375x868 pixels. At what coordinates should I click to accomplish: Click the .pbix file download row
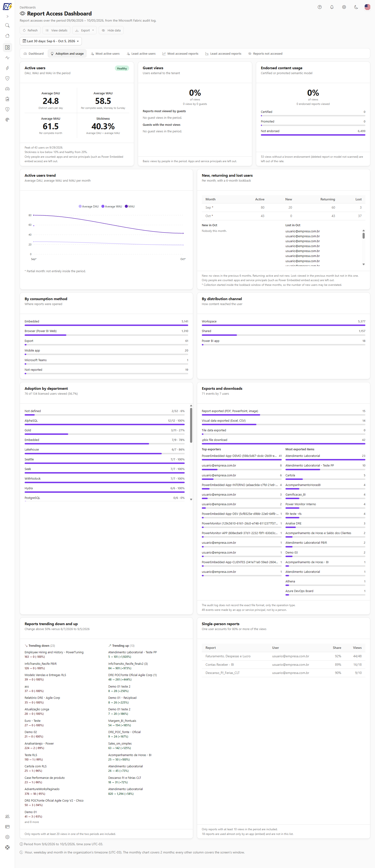(x=283, y=441)
